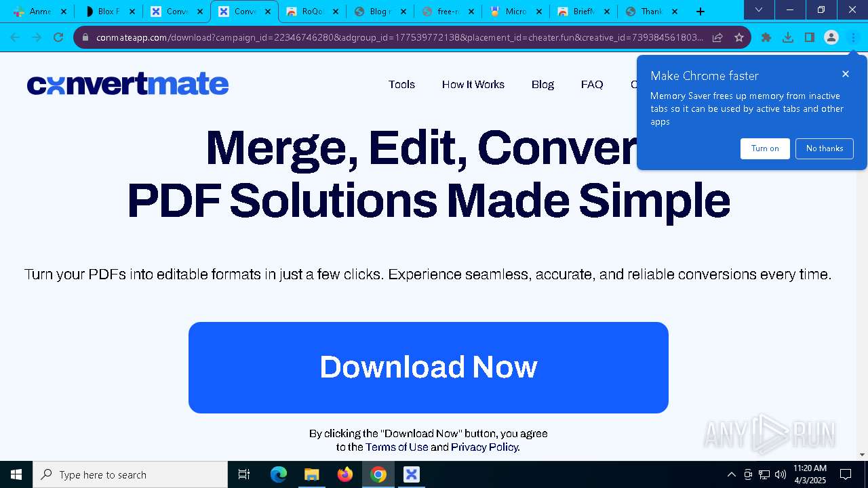Turn on Memory Saver
Image resolution: width=868 pixels, height=488 pixels.
pos(765,148)
